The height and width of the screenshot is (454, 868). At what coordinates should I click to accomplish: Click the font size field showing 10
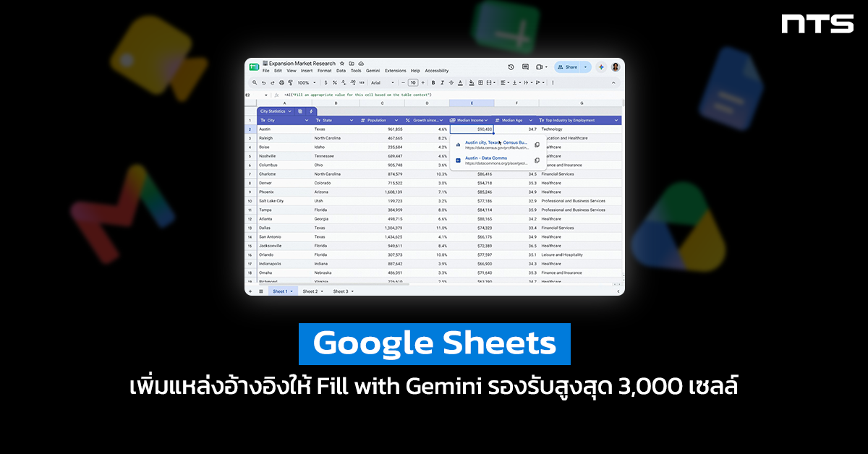point(413,82)
